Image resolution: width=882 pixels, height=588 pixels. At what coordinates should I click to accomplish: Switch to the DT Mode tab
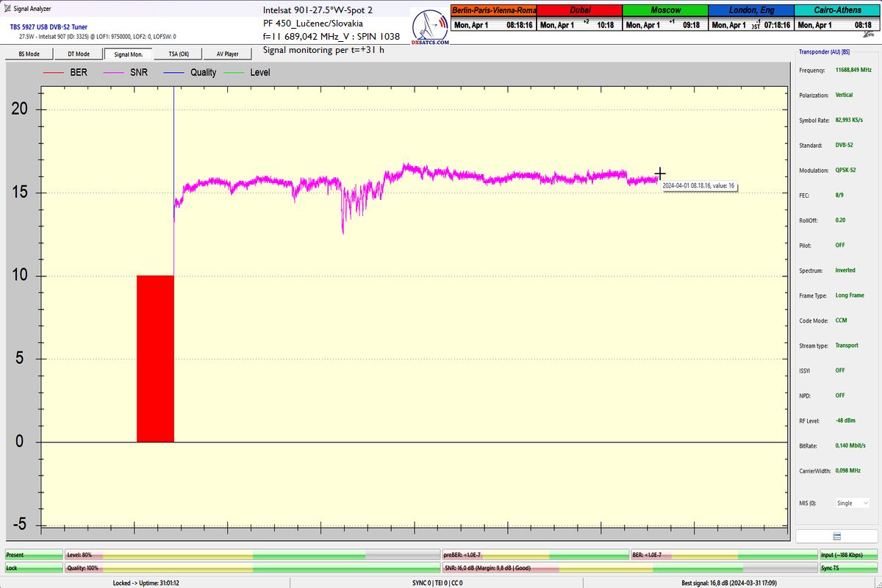tap(78, 54)
